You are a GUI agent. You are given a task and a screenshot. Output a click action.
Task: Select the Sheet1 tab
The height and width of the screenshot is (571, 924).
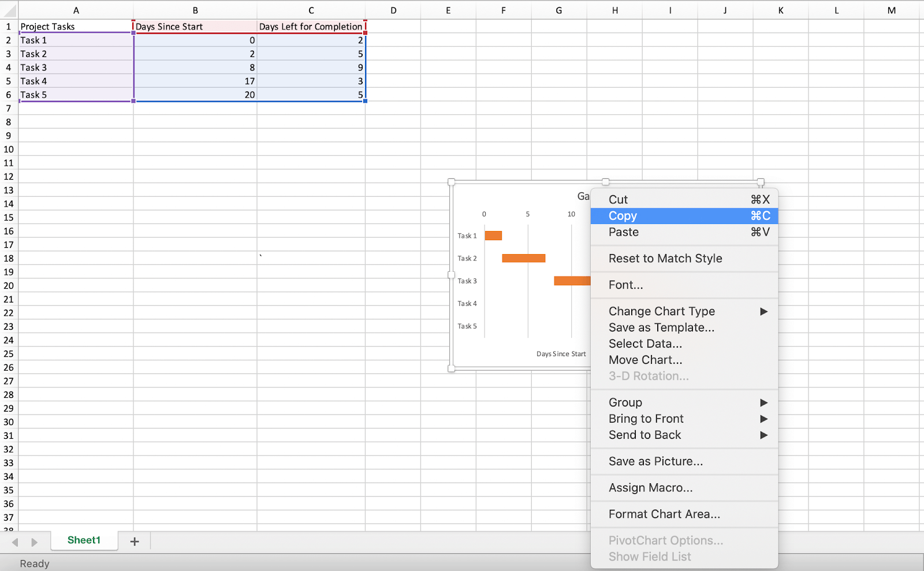[x=84, y=540]
